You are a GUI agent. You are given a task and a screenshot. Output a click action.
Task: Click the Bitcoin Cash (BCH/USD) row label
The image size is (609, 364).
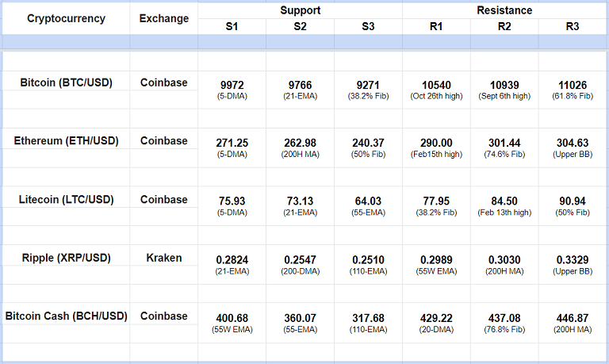(x=66, y=316)
